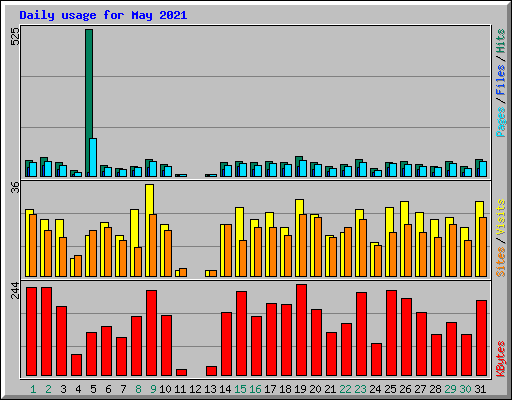Viewport: 512px width, 400px height.
Task: Click the red KBytes bar for day 11
Action: click(181, 372)
